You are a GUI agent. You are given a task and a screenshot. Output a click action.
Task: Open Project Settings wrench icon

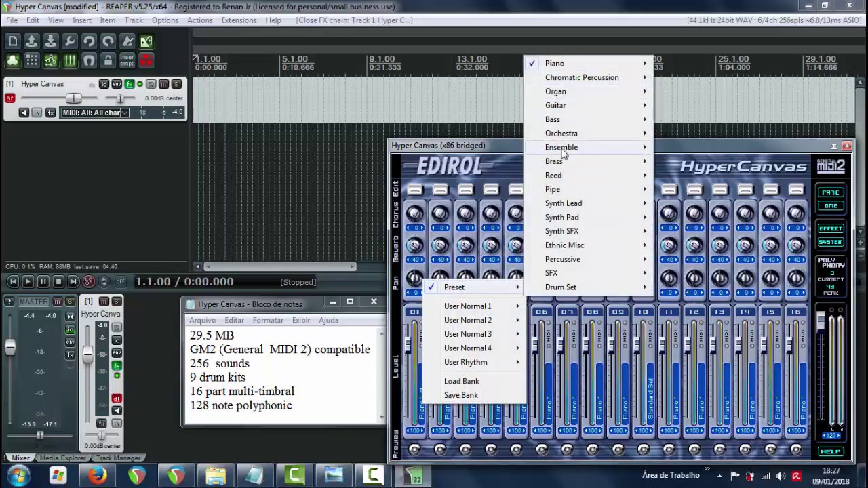tap(70, 41)
